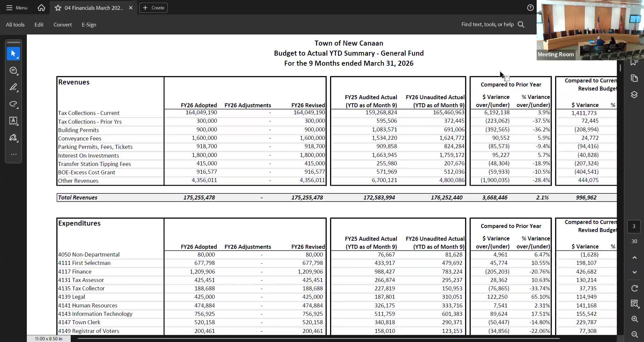Open All tools menu
644x342 pixels.
click(x=15, y=24)
